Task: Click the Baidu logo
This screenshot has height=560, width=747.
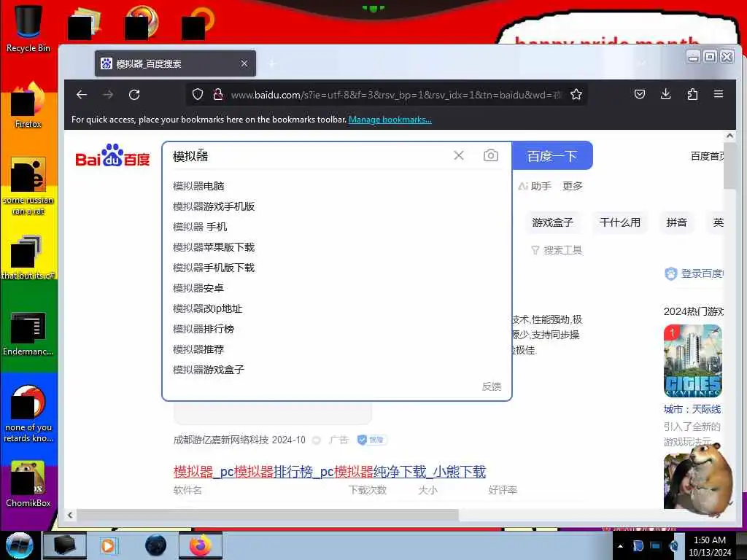Action: pos(113,156)
